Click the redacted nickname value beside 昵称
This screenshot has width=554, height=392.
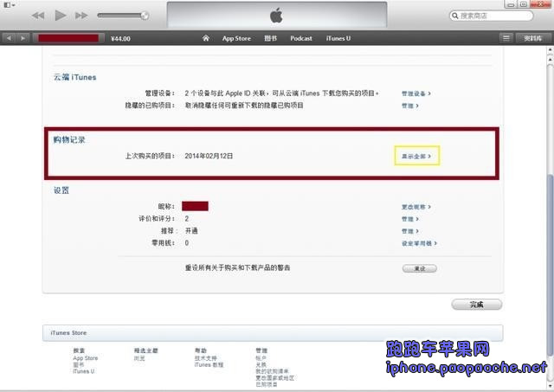[x=195, y=206]
